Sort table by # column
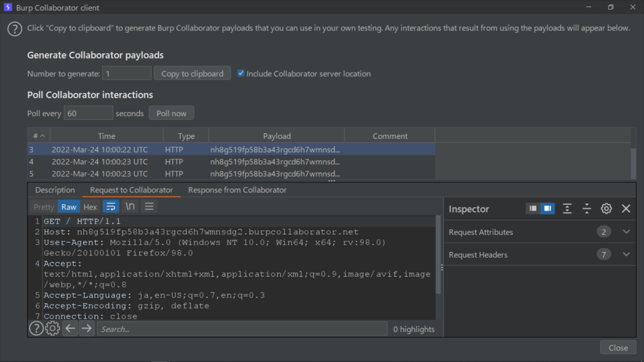644x362 pixels. point(39,136)
